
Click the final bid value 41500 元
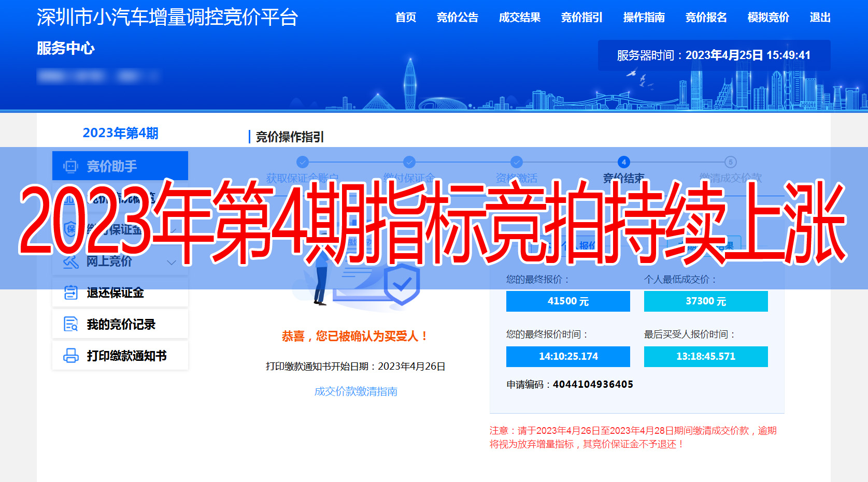pyautogui.click(x=568, y=301)
